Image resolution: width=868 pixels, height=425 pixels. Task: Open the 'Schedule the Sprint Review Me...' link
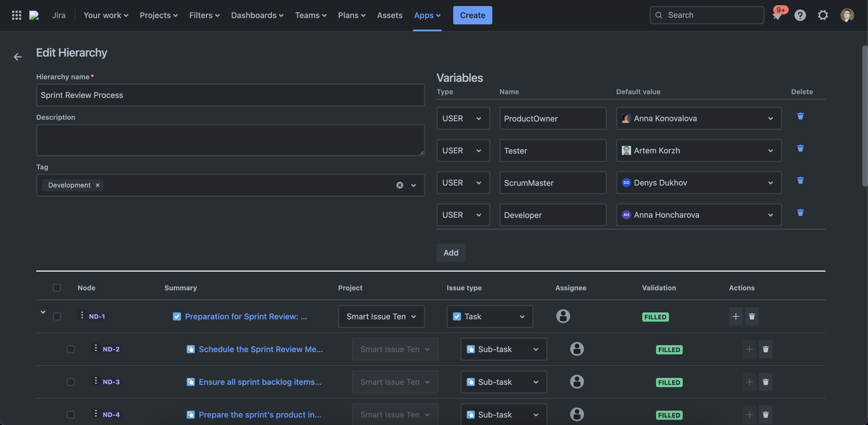[x=261, y=349]
